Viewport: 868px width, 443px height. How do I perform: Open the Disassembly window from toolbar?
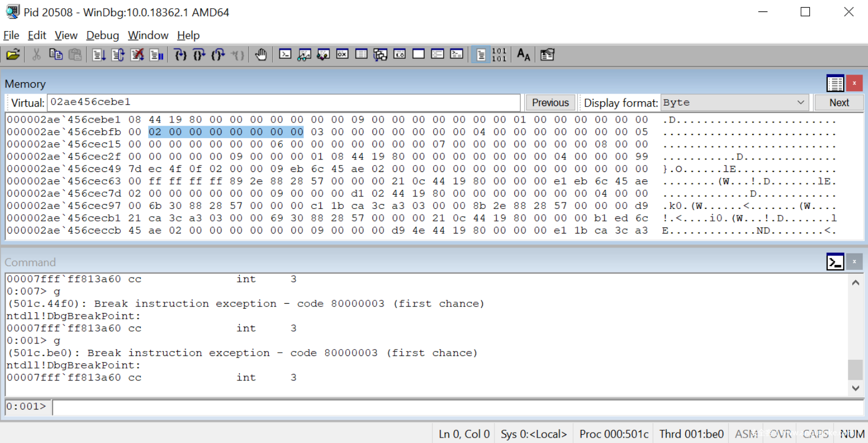(x=399, y=54)
